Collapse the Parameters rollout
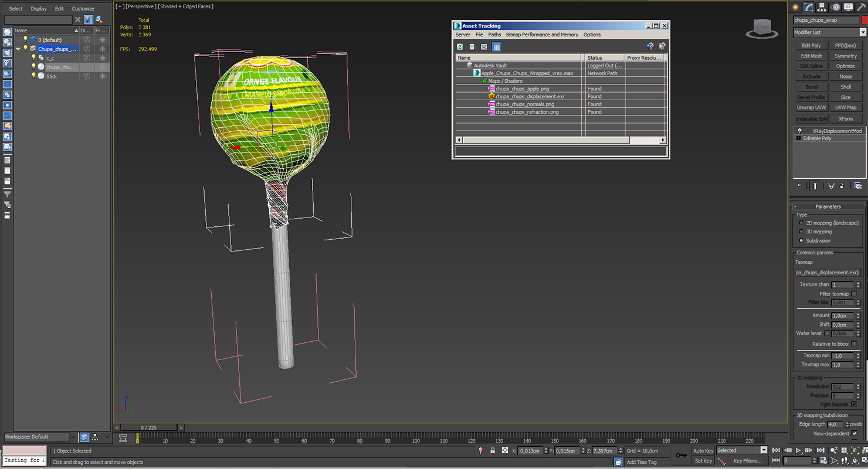868x469 pixels. pos(828,206)
